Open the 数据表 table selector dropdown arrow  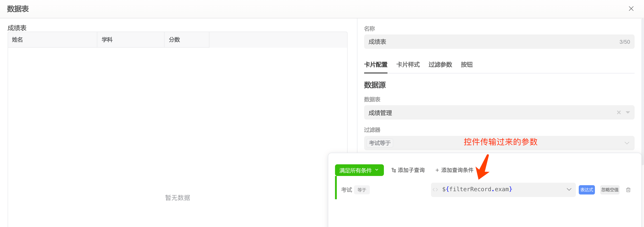tap(628, 112)
